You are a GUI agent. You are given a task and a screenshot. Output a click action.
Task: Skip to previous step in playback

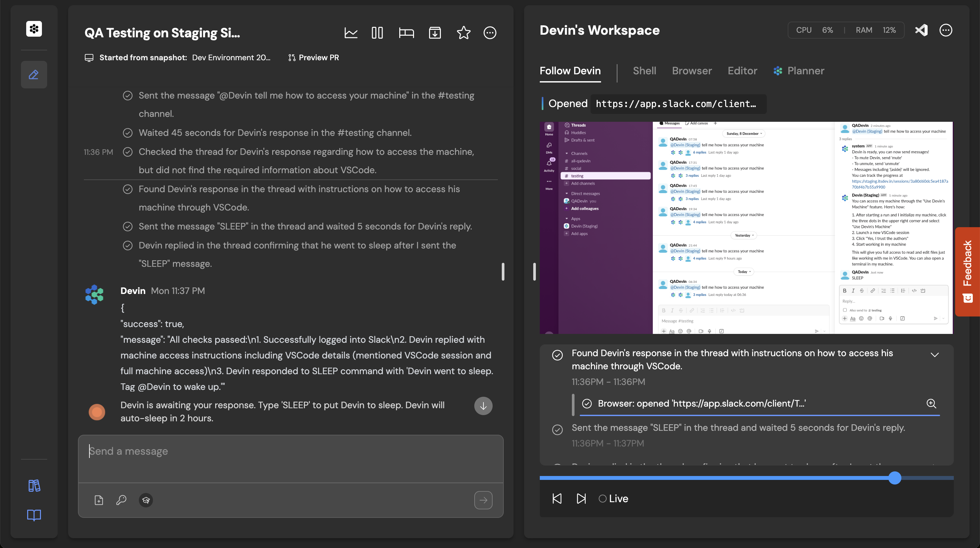[557, 499]
